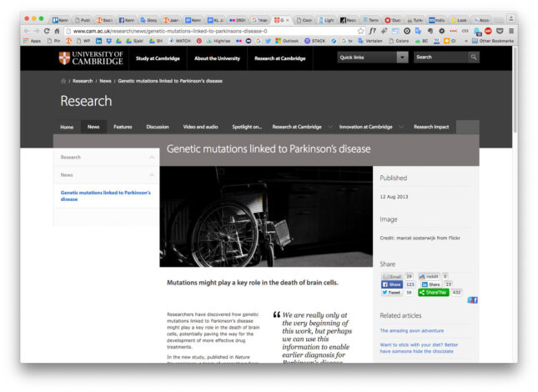The height and width of the screenshot is (392, 538).
Task: Click the green ShareThis button
Action: [434, 293]
